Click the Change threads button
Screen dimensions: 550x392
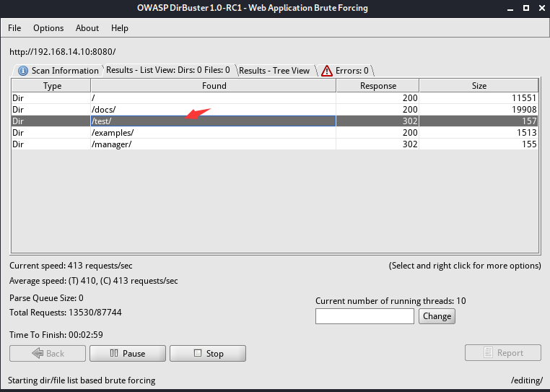point(437,316)
